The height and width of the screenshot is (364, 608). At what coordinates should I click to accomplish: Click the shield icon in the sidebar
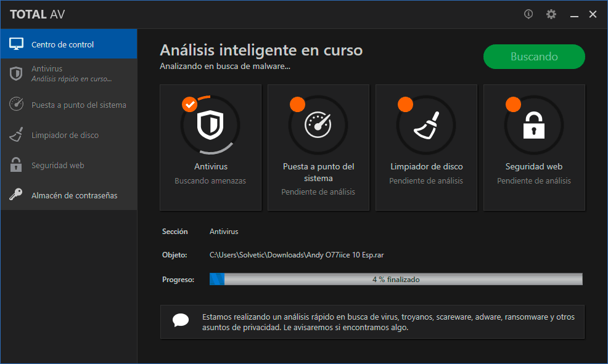(x=16, y=73)
